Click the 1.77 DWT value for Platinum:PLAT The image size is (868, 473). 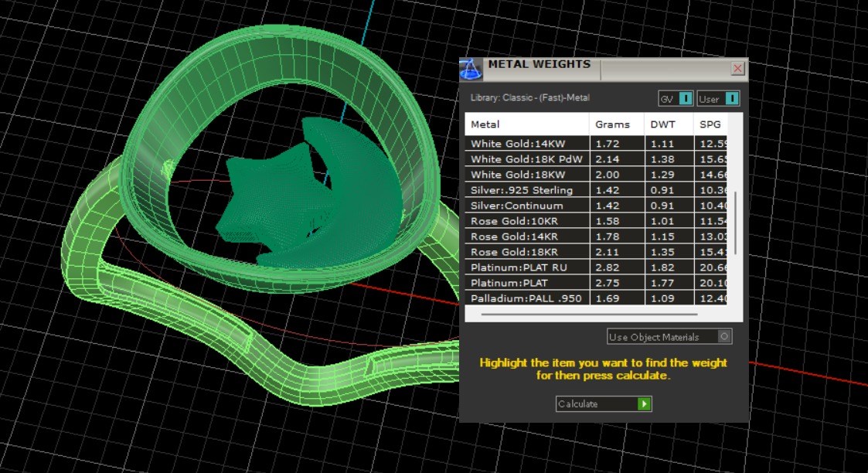coord(662,283)
